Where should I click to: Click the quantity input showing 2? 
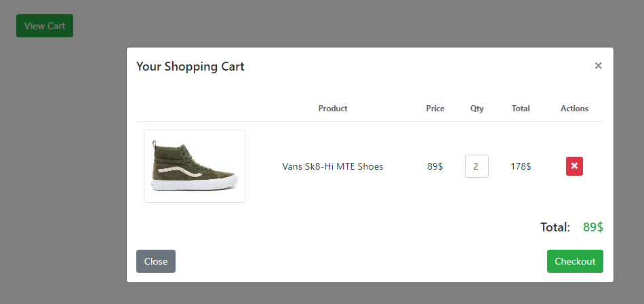tap(477, 166)
